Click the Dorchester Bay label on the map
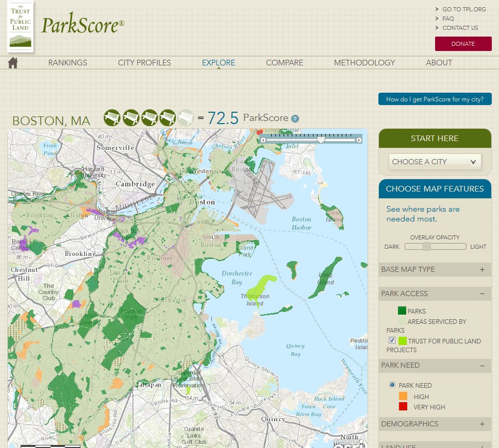 (237, 278)
